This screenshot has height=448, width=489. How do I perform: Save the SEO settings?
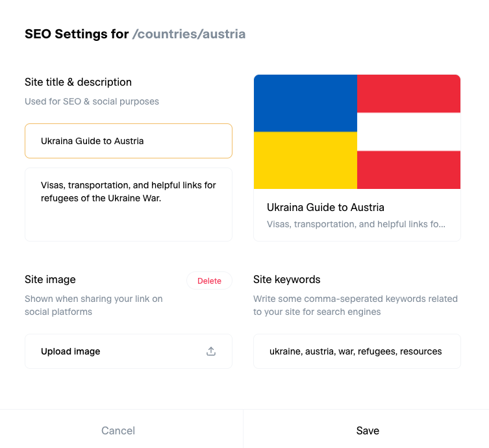368,430
